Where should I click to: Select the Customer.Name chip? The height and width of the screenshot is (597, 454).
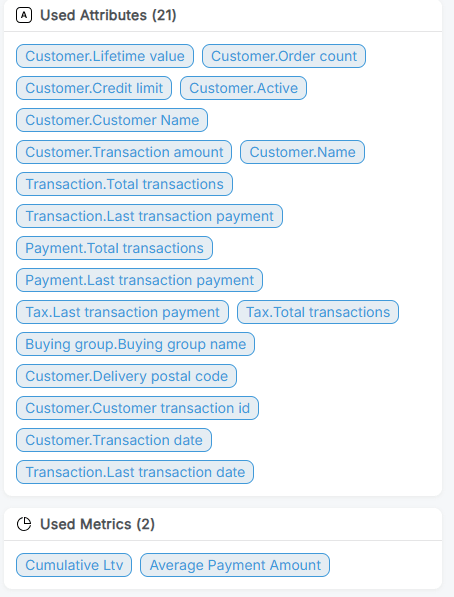click(302, 152)
